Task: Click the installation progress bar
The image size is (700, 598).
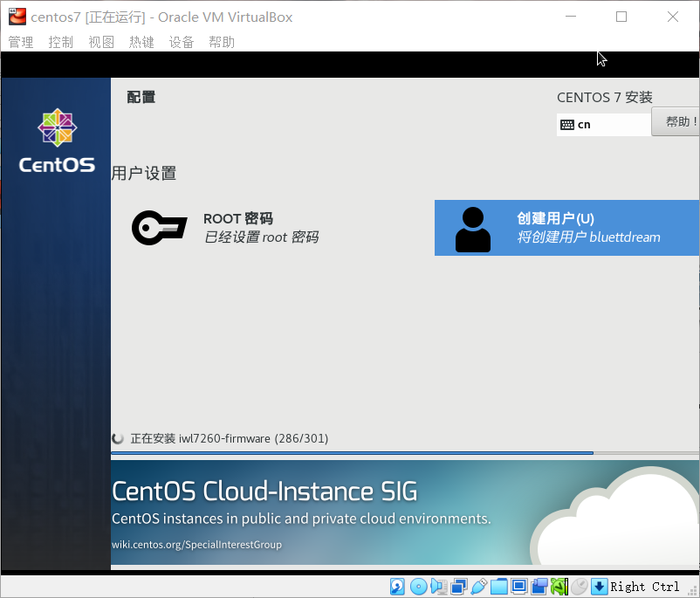Action: coord(405,453)
